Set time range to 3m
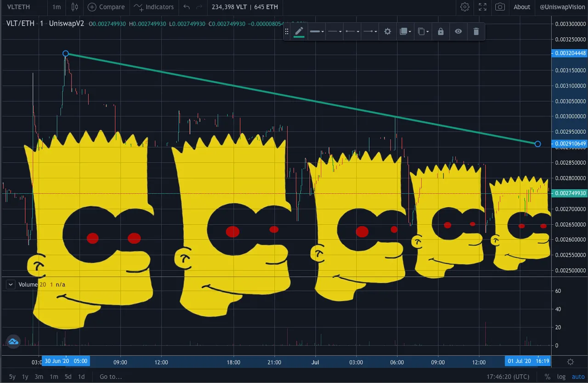588x383 pixels. (39, 377)
